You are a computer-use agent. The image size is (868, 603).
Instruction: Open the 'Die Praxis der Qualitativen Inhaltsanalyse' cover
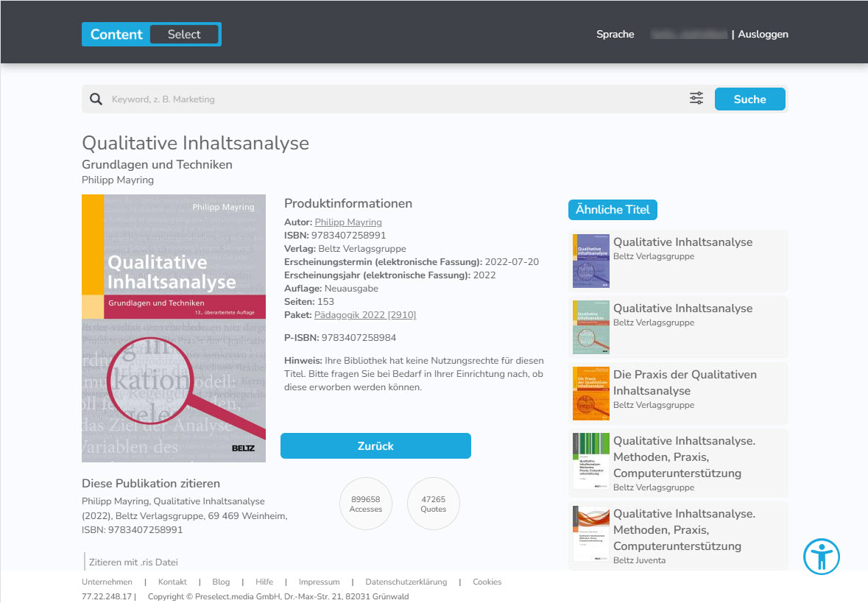(x=590, y=393)
